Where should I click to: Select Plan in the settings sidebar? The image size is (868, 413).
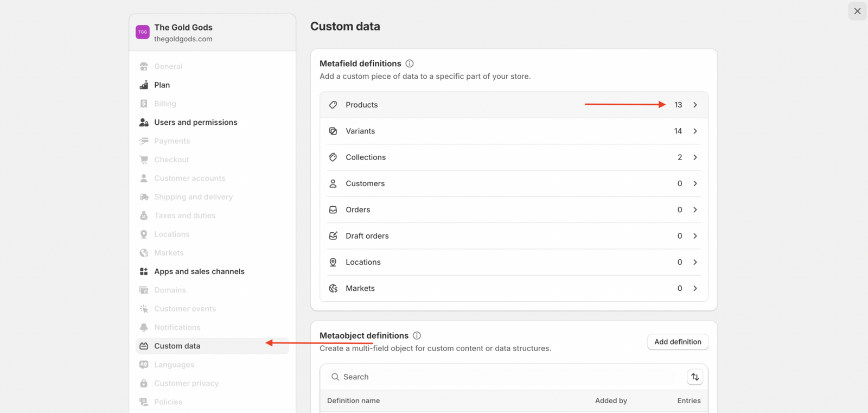pyautogui.click(x=162, y=85)
